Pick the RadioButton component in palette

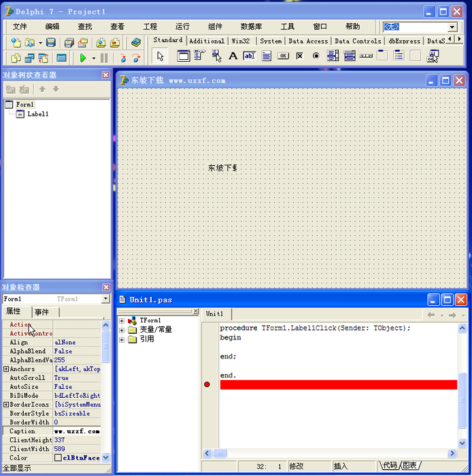316,56
